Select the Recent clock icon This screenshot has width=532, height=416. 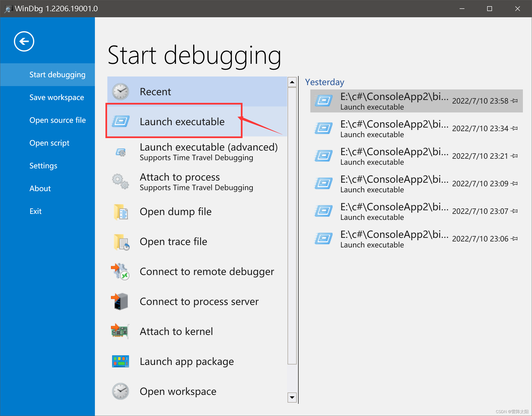click(120, 91)
